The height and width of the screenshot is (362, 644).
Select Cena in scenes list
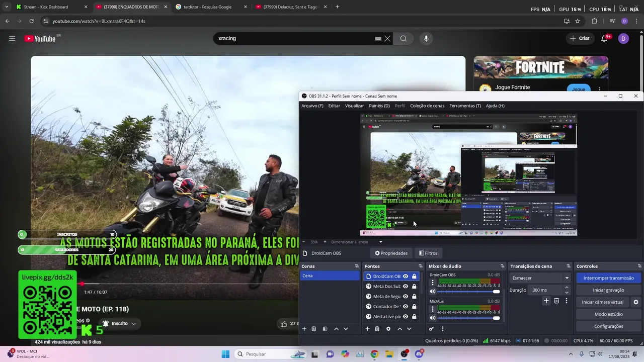coord(330,276)
